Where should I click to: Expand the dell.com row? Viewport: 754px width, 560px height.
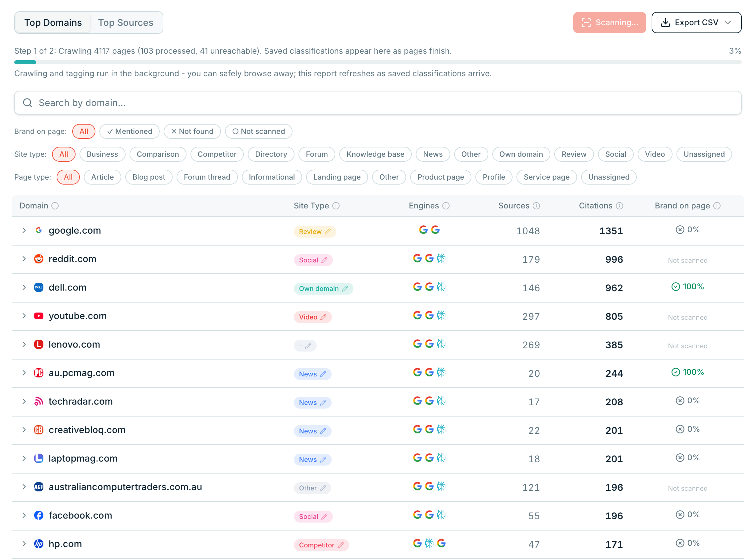click(x=24, y=288)
